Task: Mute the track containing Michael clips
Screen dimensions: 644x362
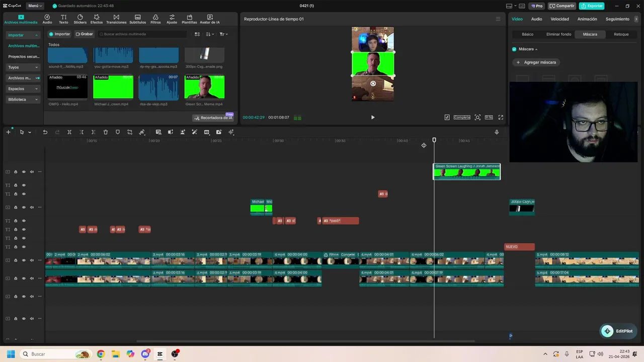Action: pyautogui.click(x=32, y=207)
